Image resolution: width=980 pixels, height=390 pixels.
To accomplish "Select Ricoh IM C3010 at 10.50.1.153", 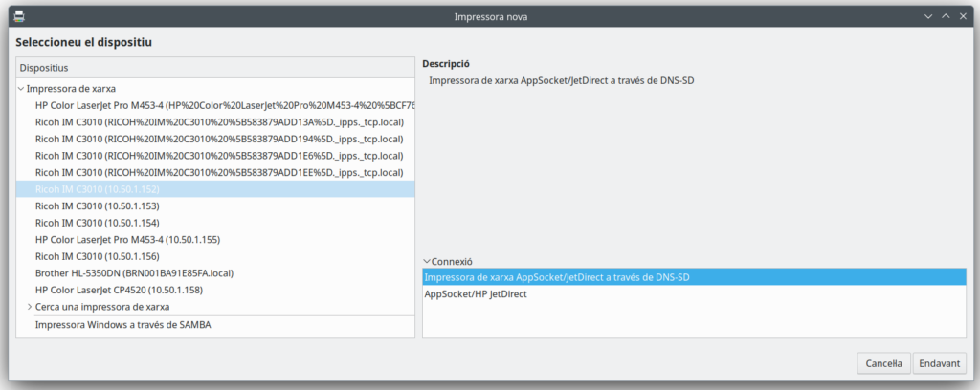I will tap(97, 206).
